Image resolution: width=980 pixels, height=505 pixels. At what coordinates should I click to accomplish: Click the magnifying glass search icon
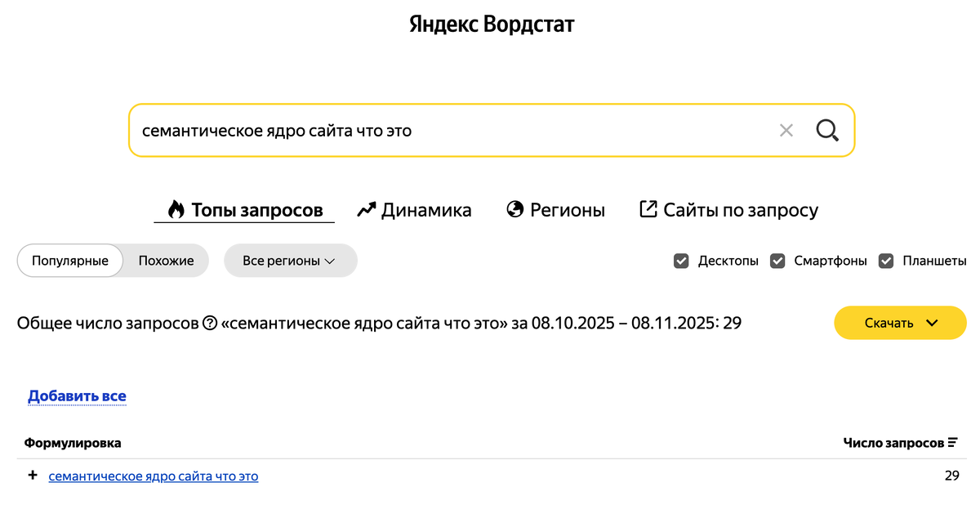pyautogui.click(x=827, y=130)
